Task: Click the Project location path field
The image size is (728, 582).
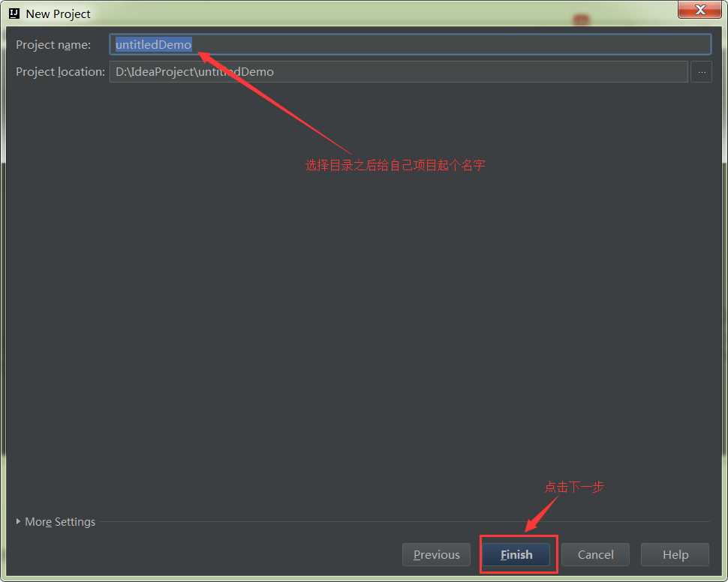Action: pyautogui.click(x=399, y=71)
